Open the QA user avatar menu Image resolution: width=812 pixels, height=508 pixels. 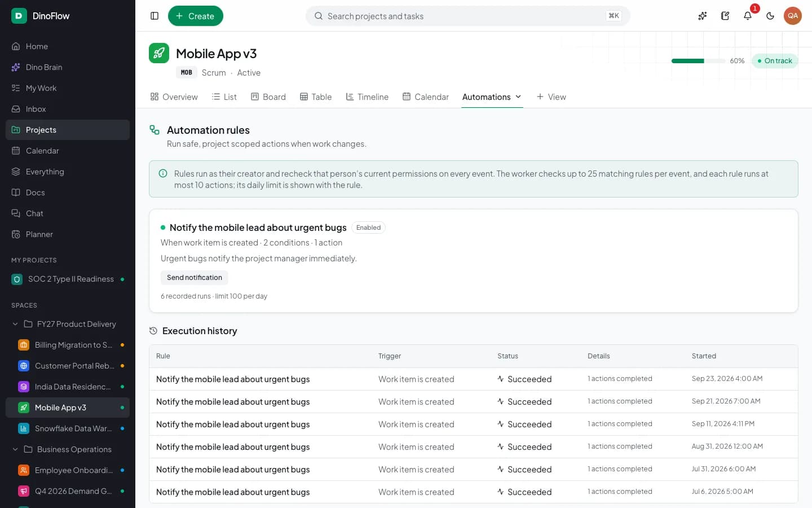click(x=793, y=16)
